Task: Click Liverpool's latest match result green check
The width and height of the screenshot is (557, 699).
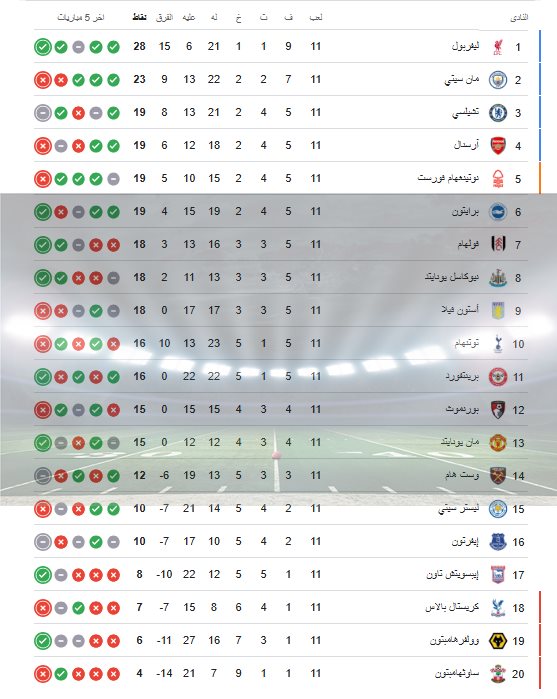Action: tap(43, 47)
